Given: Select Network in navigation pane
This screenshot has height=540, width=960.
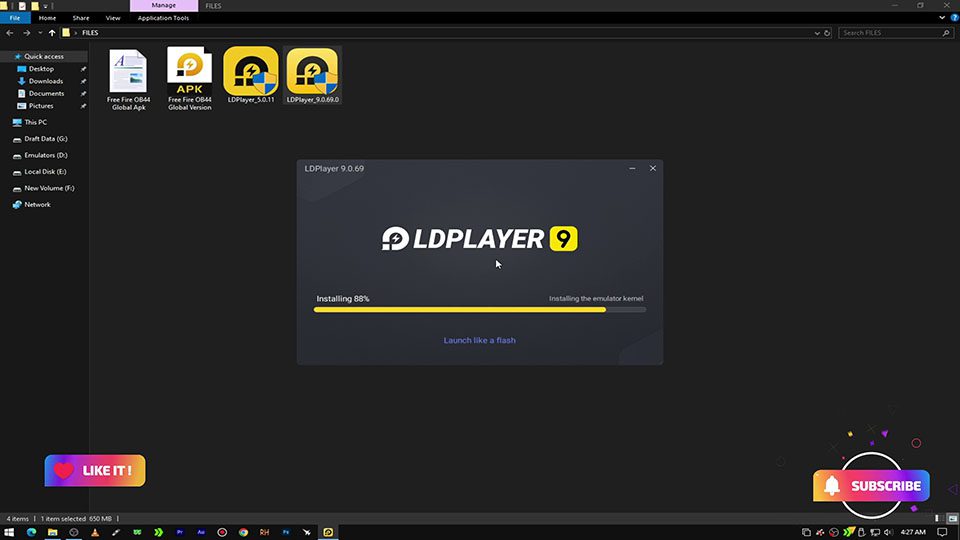Looking at the screenshot, I should click(37, 205).
